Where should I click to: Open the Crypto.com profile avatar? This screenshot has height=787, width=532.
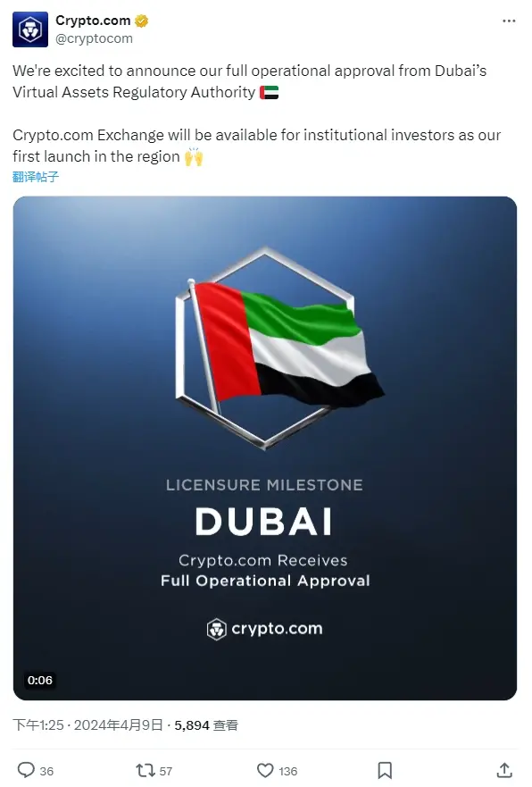click(29, 29)
